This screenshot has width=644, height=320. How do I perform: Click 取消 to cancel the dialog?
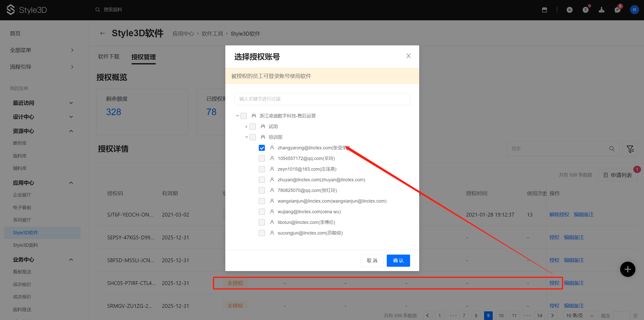tap(372, 261)
